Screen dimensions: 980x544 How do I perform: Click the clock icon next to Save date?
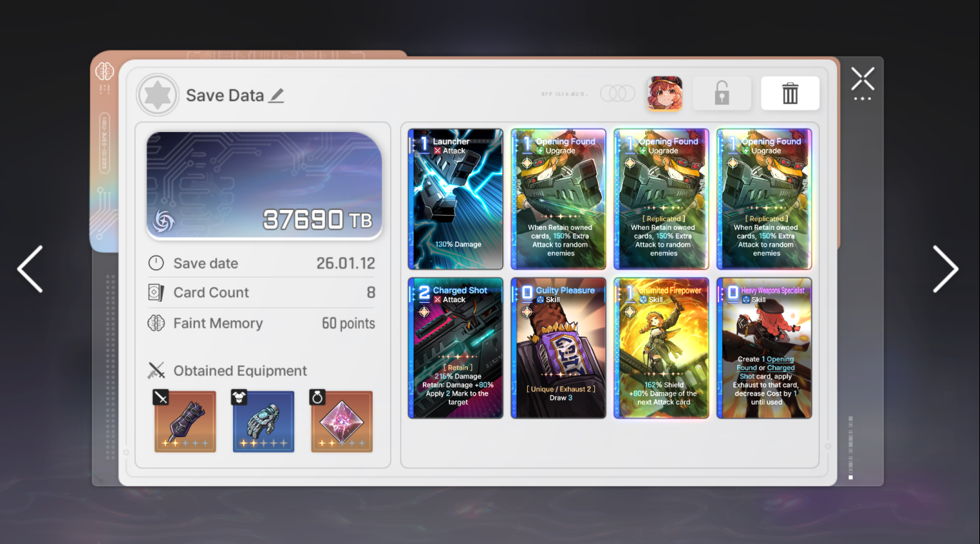(156, 263)
